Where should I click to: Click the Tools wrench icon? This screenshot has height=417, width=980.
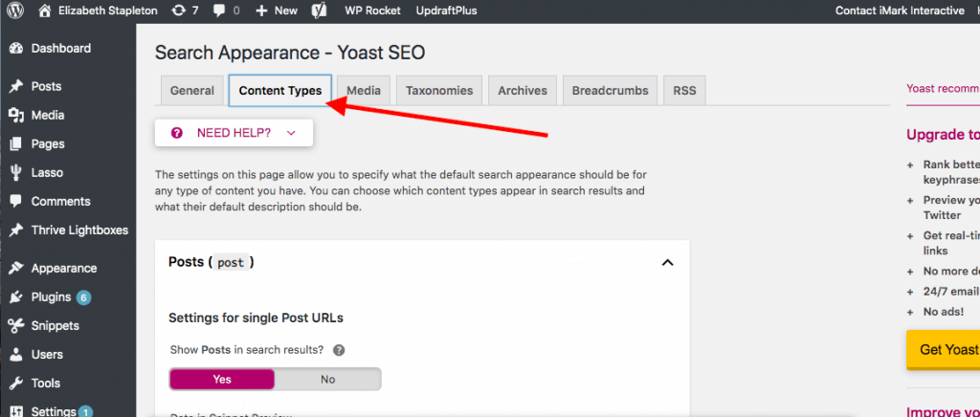tap(16, 384)
